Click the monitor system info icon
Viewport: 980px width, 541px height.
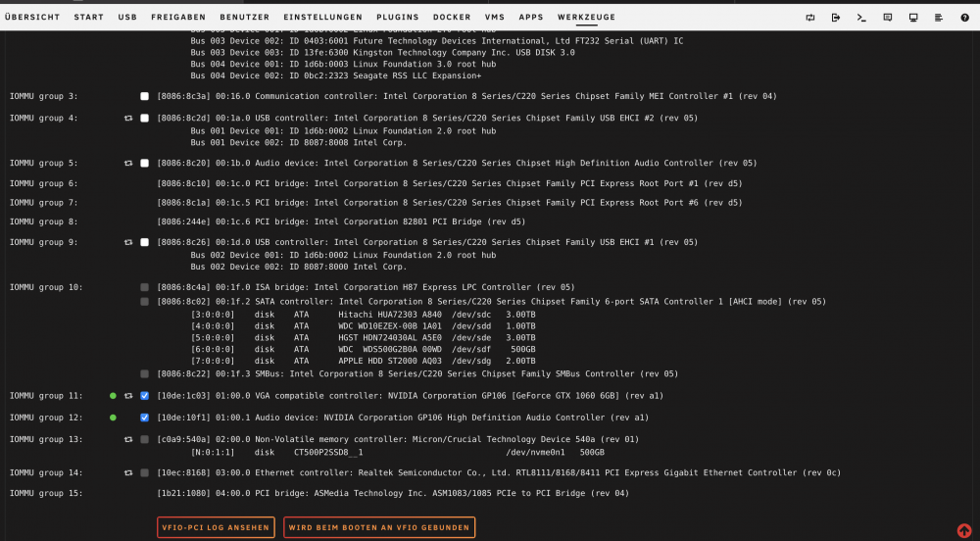(x=913, y=18)
